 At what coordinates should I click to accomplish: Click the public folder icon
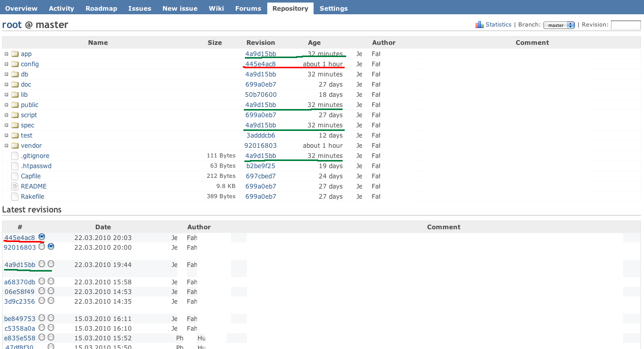[x=15, y=105]
